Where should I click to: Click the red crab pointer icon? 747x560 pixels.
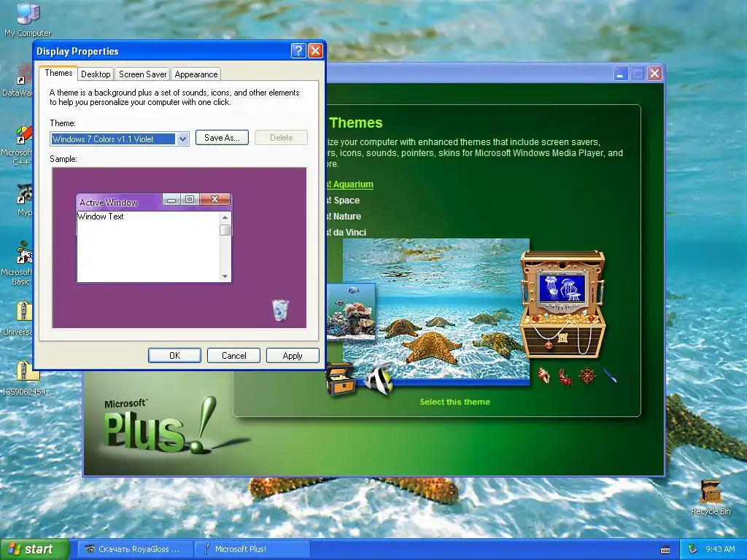click(x=565, y=377)
